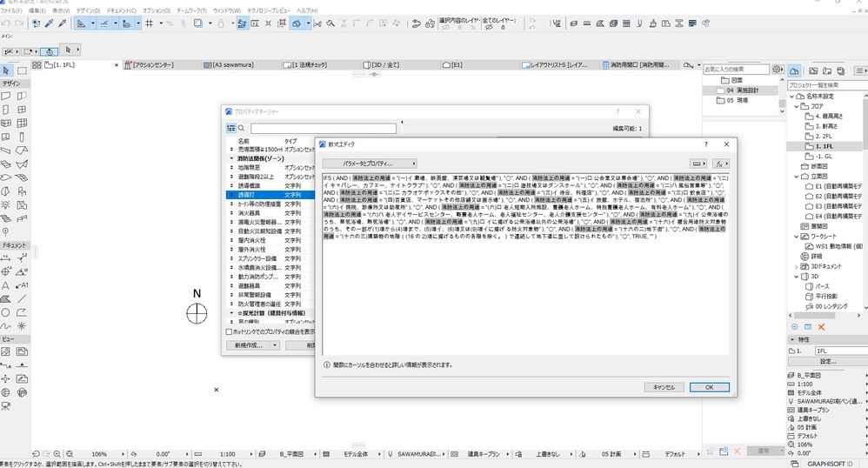Click the Inject Parameters syringe icon
868x468 pixels.
62,23
